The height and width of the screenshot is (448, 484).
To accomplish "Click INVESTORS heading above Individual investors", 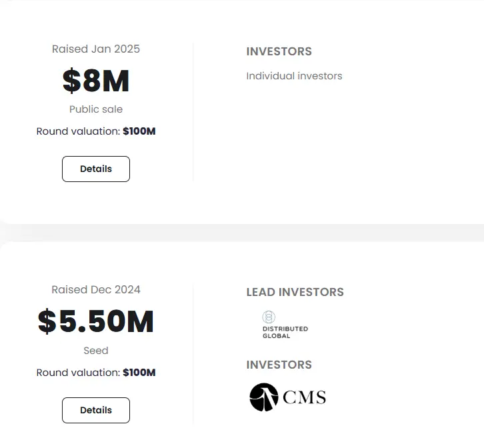I will [x=279, y=51].
